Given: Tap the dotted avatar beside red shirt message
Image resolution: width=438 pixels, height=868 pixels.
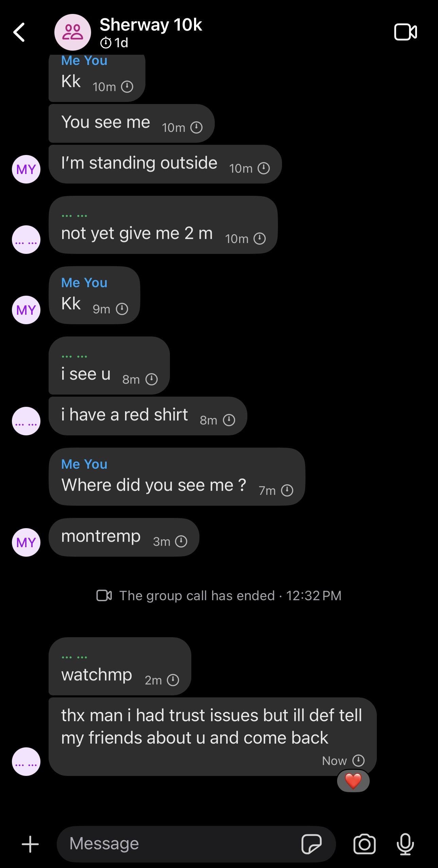Looking at the screenshot, I should tap(26, 421).
